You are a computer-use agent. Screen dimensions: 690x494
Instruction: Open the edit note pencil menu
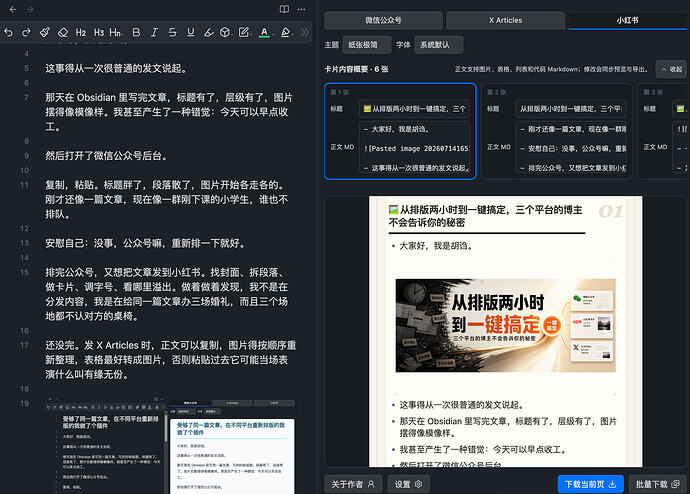coord(244,32)
